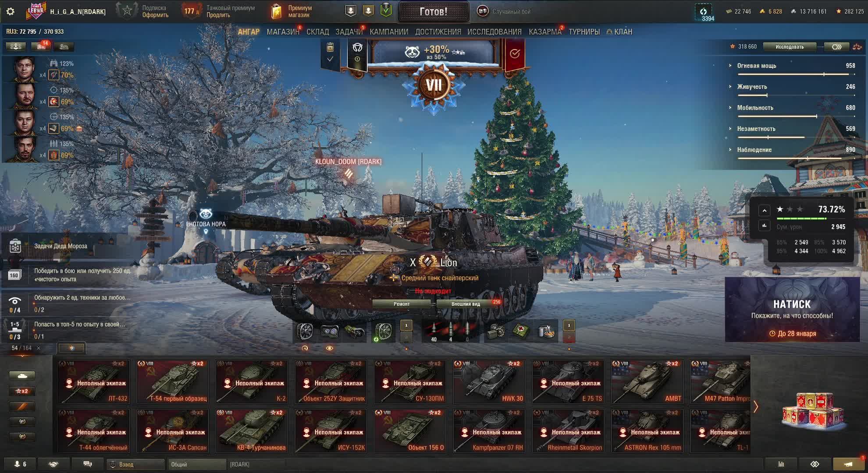This screenshot has height=473, width=868.
Task: Click the Внешний вид button
Action: [466, 304]
